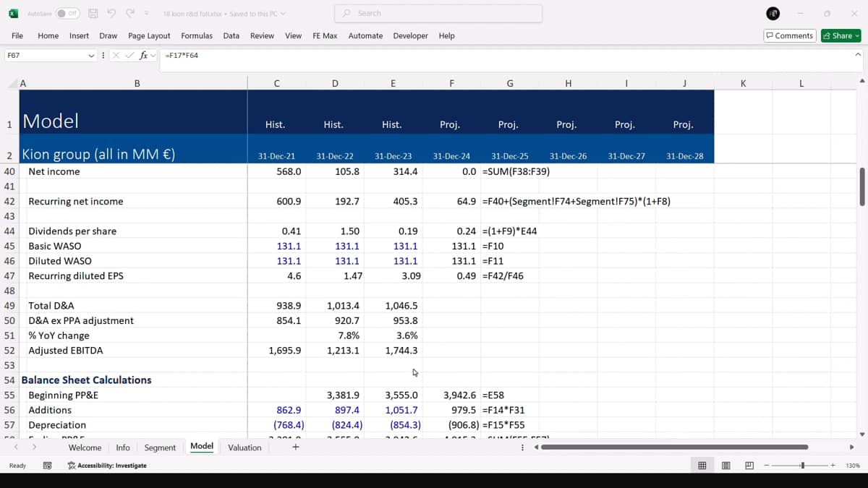Click the Search box
The height and width of the screenshot is (488, 868).
pyautogui.click(x=438, y=13)
